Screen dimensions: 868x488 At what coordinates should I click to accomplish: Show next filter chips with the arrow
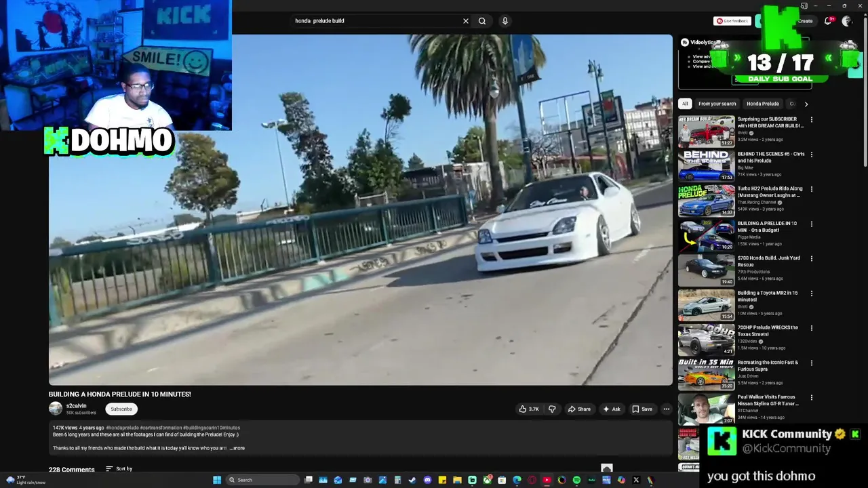[806, 104]
